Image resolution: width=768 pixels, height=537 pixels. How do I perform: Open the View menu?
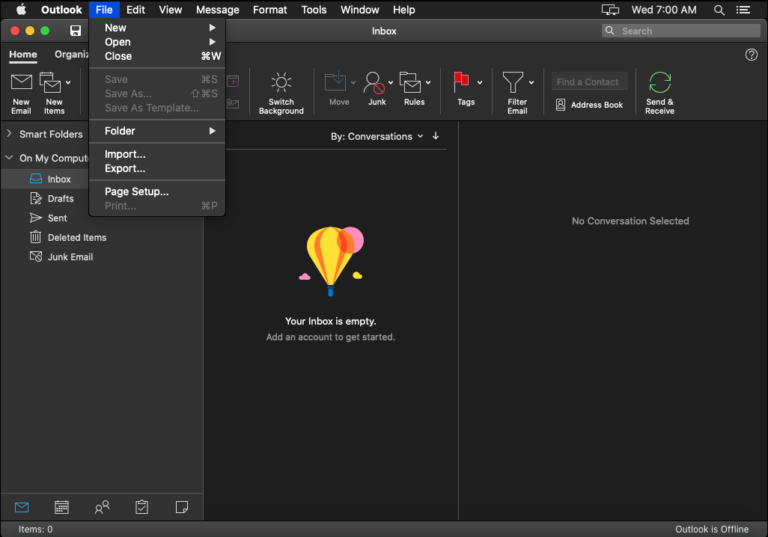point(170,10)
